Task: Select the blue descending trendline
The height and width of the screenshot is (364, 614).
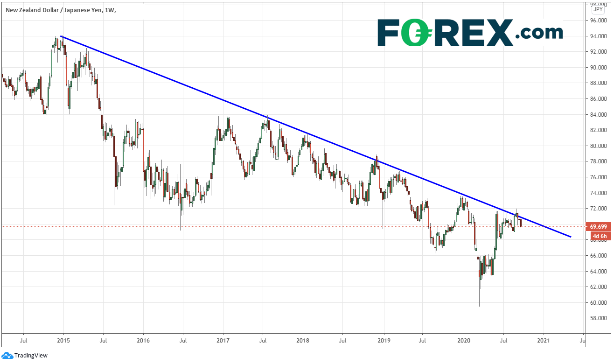Action: [316, 137]
